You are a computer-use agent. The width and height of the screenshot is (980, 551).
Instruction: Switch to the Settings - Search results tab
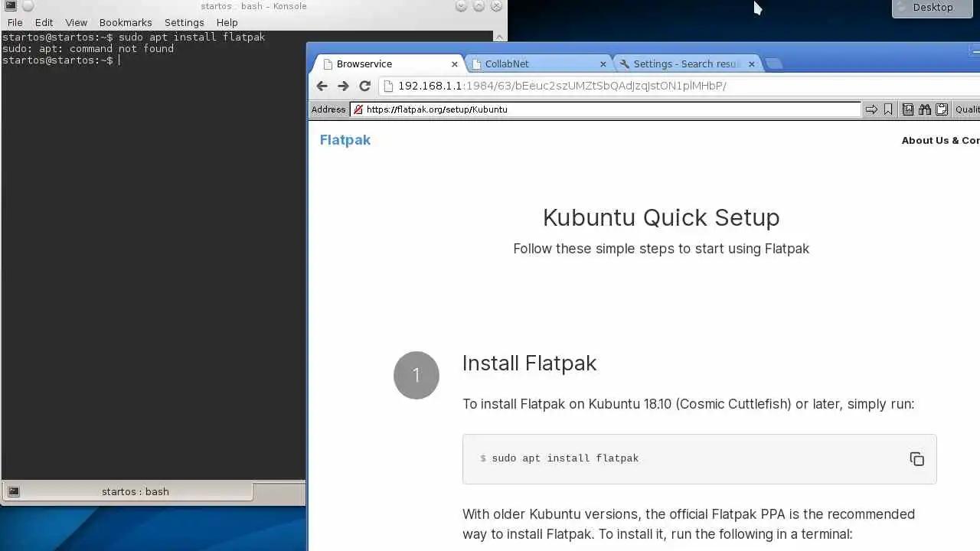[x=686, y=64]
